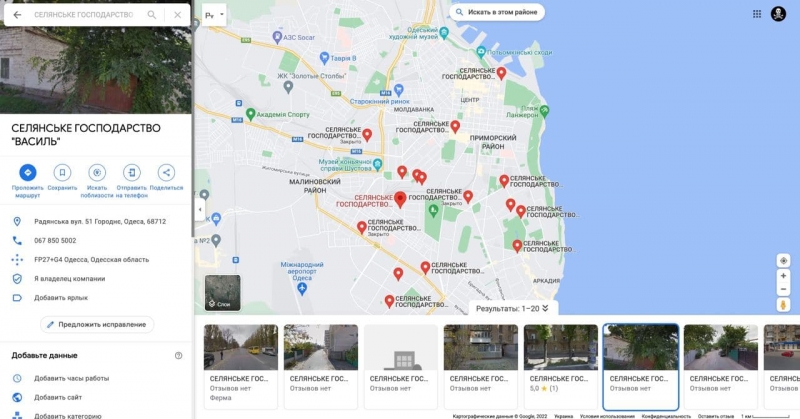This screenshot has height=419, width=800.
Task: Open the language dropdown Ру
Action: [x=214, y=15]
